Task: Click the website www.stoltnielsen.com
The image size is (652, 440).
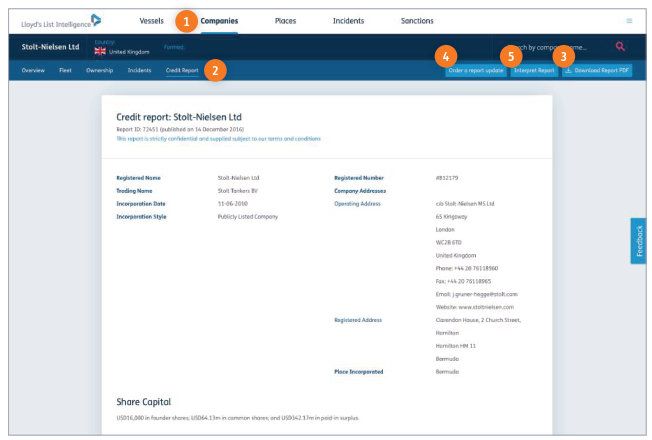Action: [x=475, y=307]
